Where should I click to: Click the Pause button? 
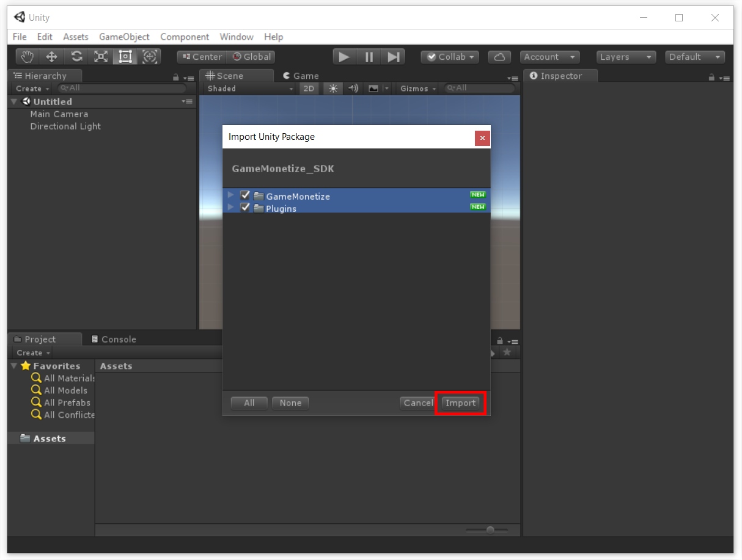(369, 57)
